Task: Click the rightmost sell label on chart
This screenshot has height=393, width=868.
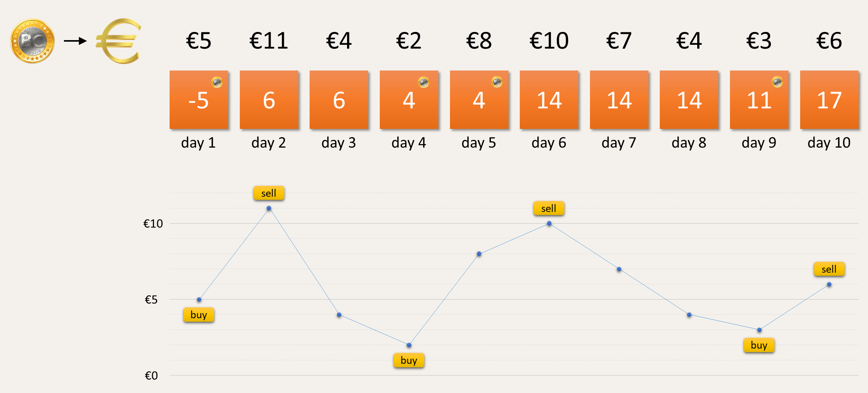Action: pyautogui.click(x=829, y=269)
